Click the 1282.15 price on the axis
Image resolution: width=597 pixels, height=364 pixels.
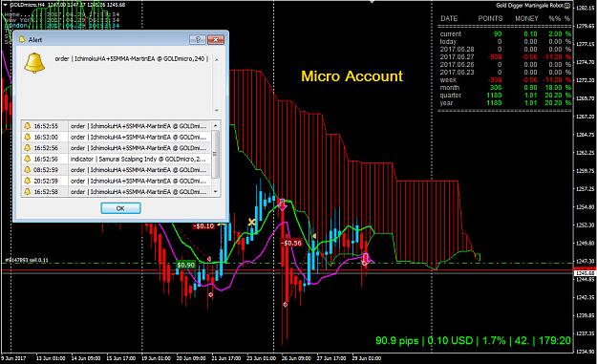pyautogui.click(x=586, y=8)
